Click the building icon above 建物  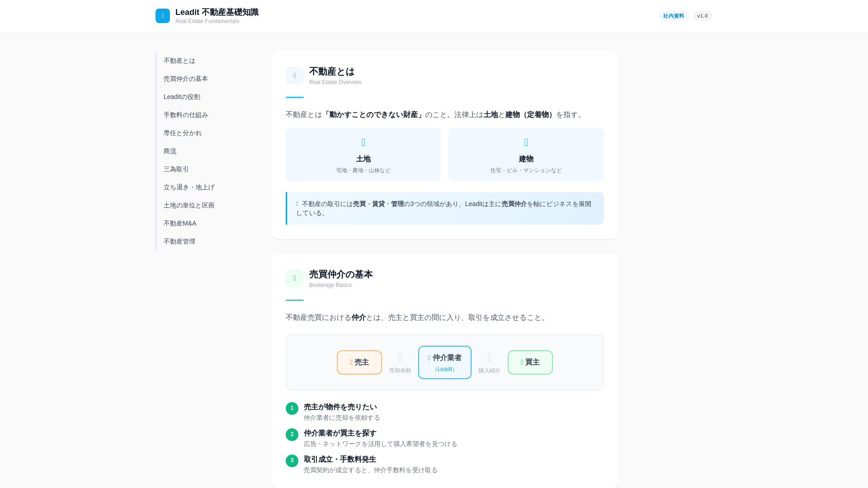point(526,142)
